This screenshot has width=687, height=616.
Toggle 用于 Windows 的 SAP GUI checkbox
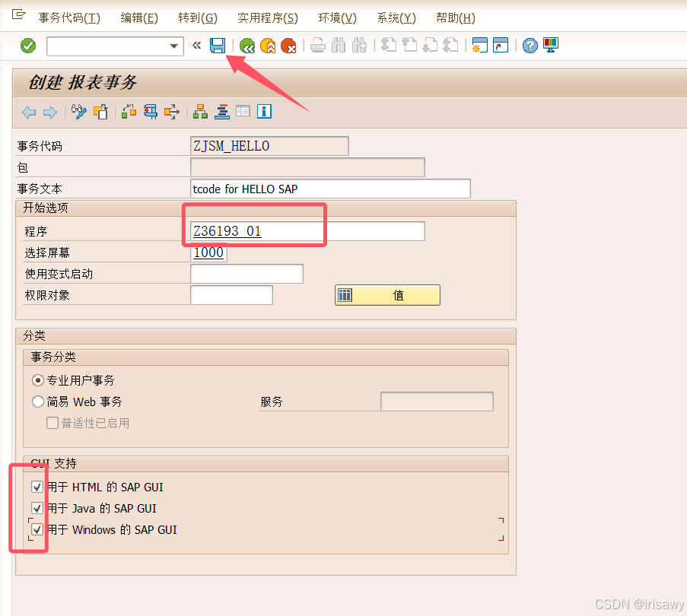click(37, 529)
